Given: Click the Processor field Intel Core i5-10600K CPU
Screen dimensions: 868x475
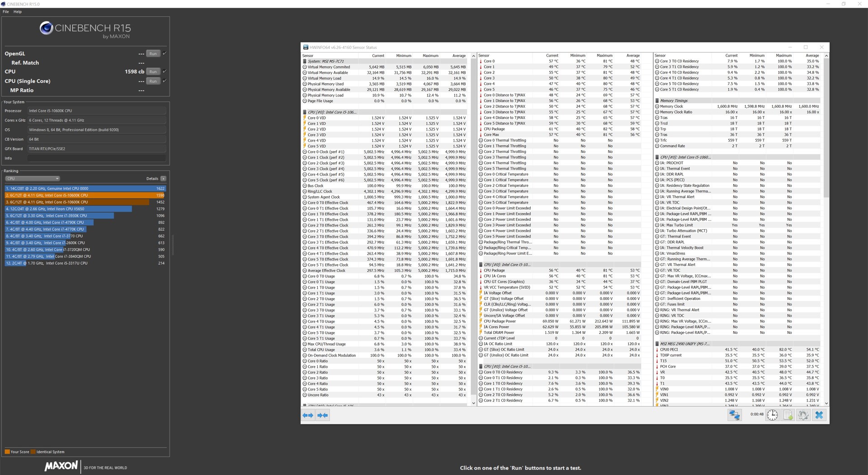Looking at the screenshot, I should click(x=97, y=111).
